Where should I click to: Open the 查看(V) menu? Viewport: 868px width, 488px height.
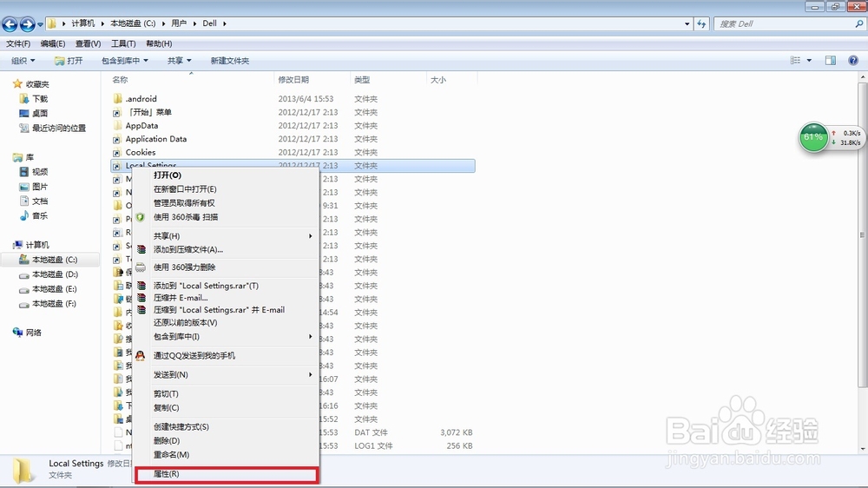[88, 43]
